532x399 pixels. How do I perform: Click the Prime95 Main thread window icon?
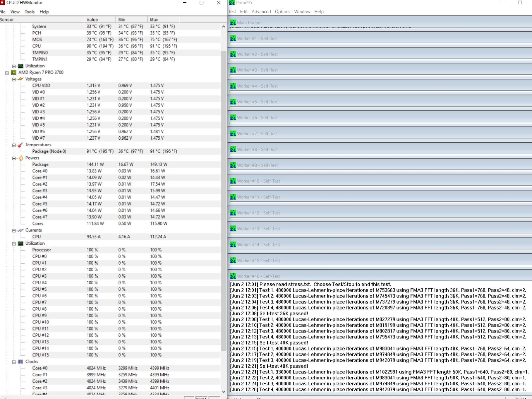(x=233, y=23)
